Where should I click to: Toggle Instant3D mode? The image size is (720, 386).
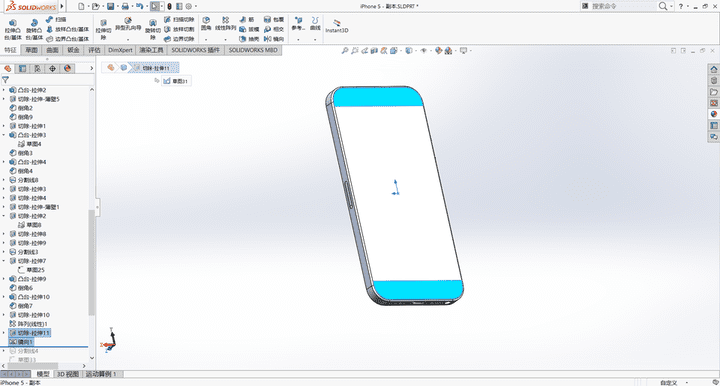point(337,26)
